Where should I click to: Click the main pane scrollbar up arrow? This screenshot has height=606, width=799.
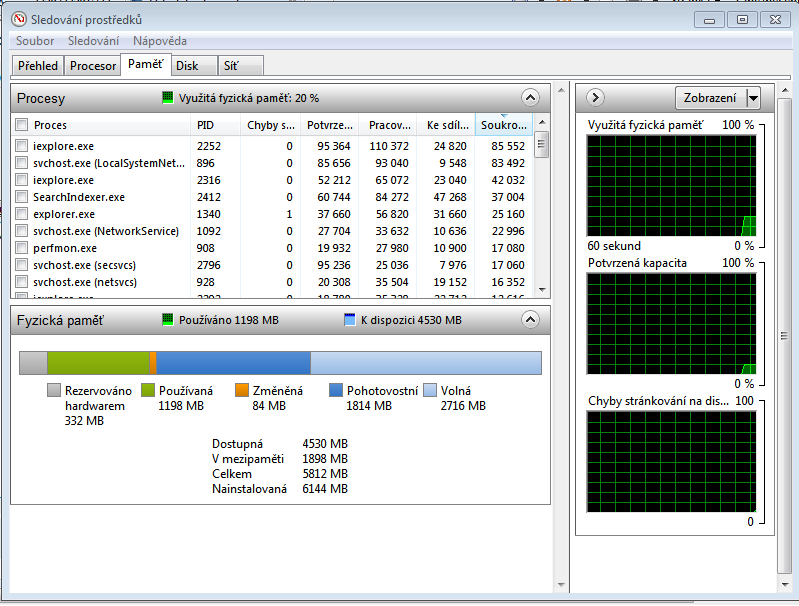click(561, 90)
